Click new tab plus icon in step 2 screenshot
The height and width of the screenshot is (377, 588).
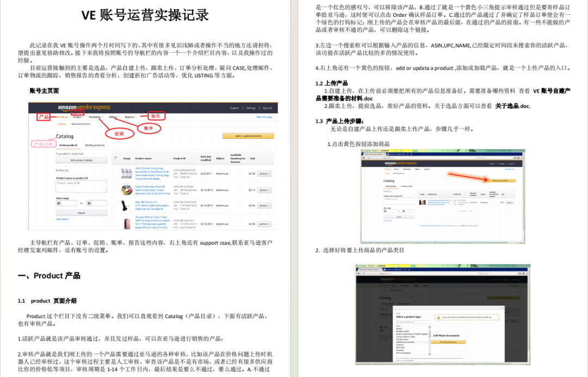point(409,269)
